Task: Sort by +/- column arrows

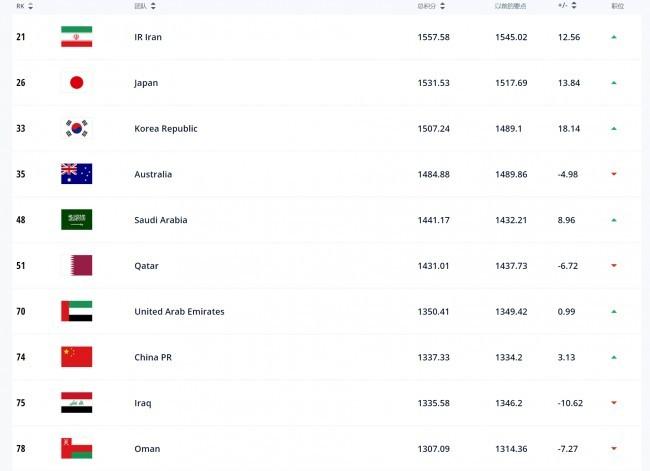Action: point(574,5)
